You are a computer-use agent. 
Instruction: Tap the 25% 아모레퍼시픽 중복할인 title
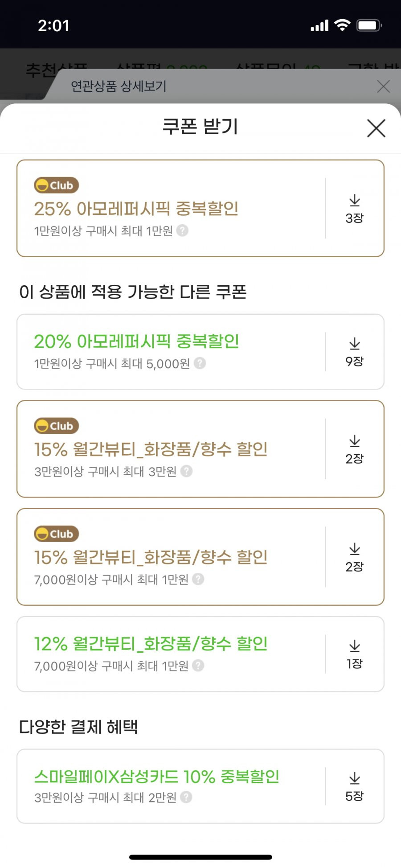[136, 209]
